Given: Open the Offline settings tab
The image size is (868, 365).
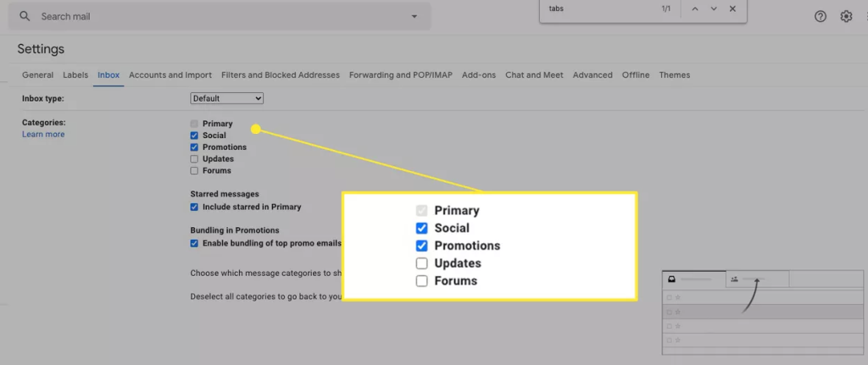Looking at the screenshot, I should point(636,75).
